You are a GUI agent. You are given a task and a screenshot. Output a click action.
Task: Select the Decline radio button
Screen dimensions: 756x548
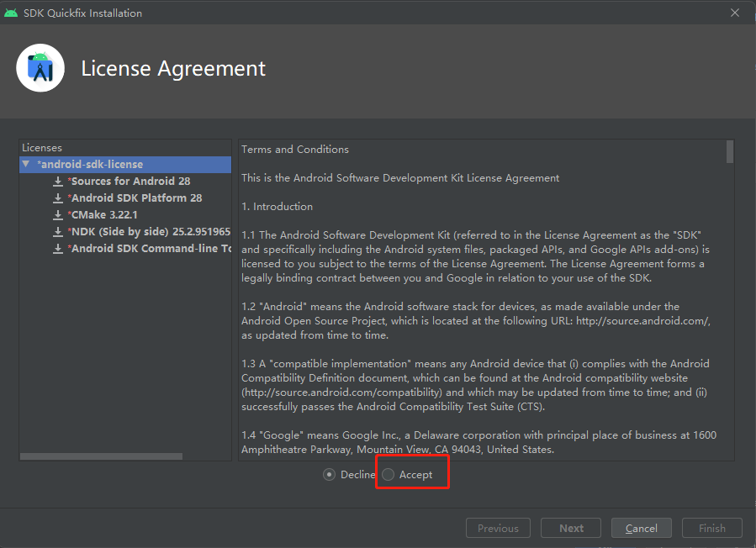329,475
